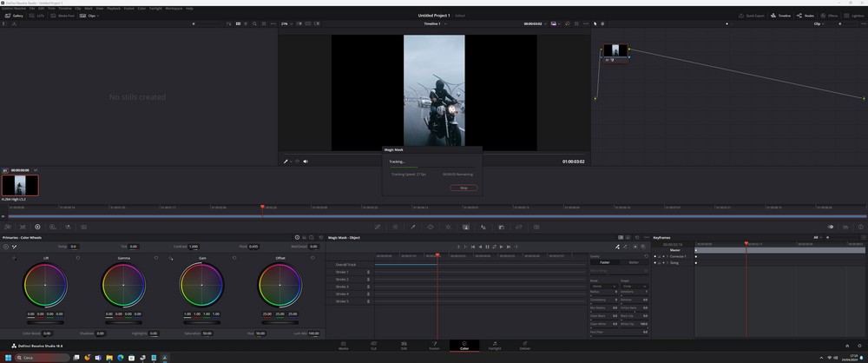Viewport: 868px width, 363px height.
Task: Switch to the Fairlight page
Action: 494,345
